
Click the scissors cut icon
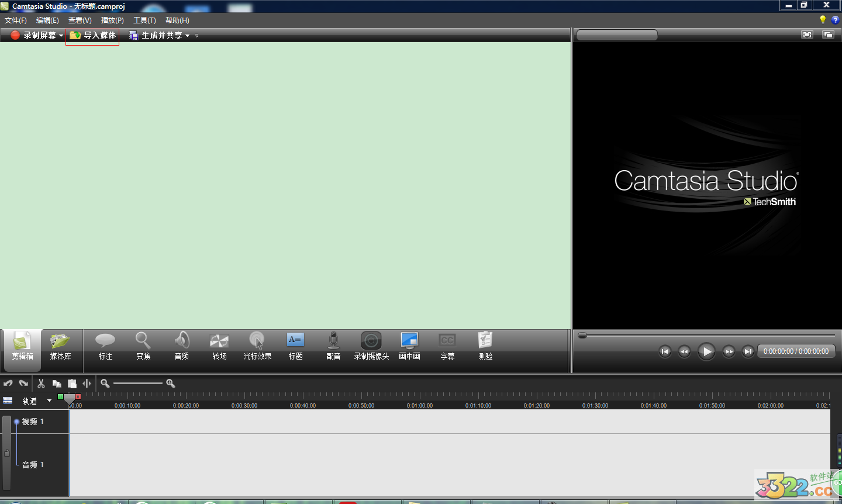pos(41,384)
